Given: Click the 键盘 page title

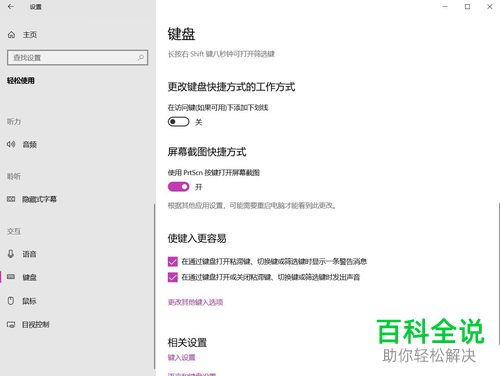Looking at the screenshot, I should click(181, 34).
